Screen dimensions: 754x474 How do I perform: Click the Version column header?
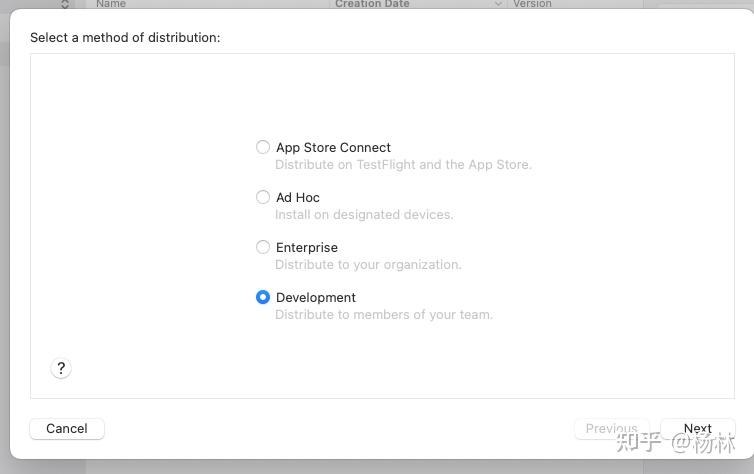pyautogui.click(x=532, y=4)
